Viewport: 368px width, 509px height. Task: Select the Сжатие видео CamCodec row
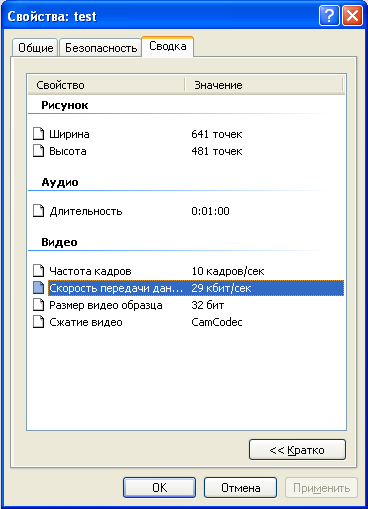tap(188, 322)
